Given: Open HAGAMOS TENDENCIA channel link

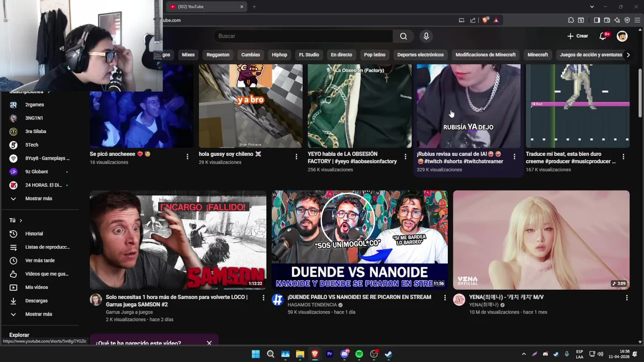Looking at the screenshot, I should coord(312,305).
